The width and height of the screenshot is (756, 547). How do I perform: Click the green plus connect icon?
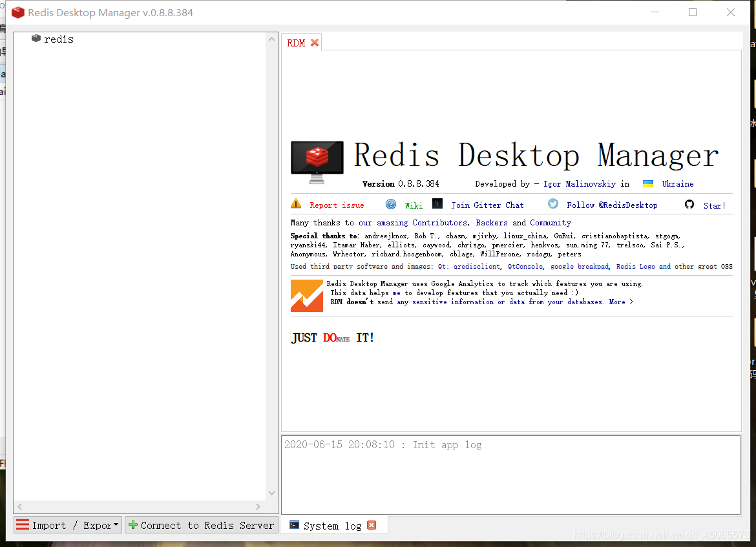133,525
